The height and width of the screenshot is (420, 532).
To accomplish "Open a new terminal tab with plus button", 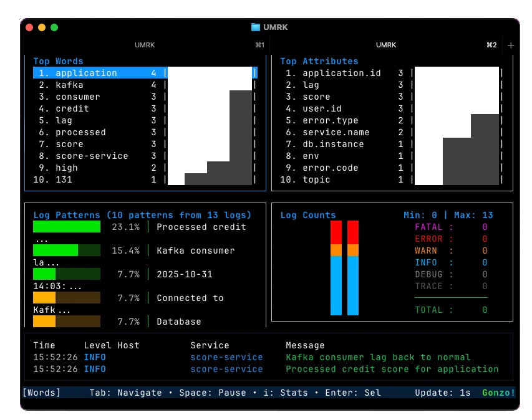I will pos(511,45).
